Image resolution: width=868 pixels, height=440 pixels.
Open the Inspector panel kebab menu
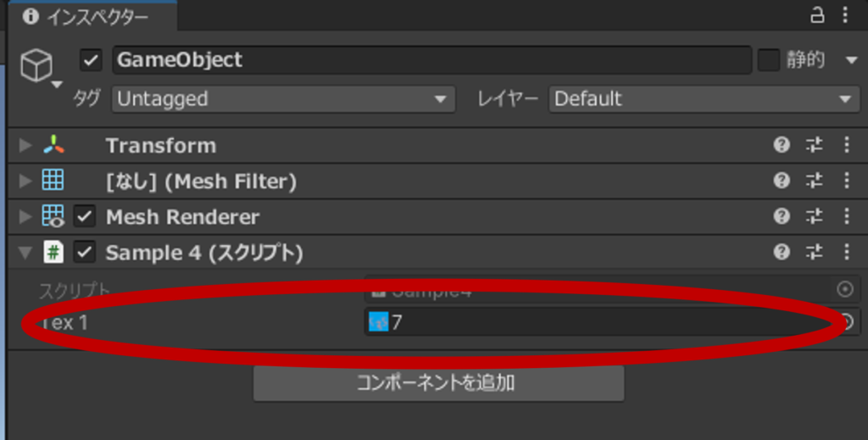tap(845, 14)
